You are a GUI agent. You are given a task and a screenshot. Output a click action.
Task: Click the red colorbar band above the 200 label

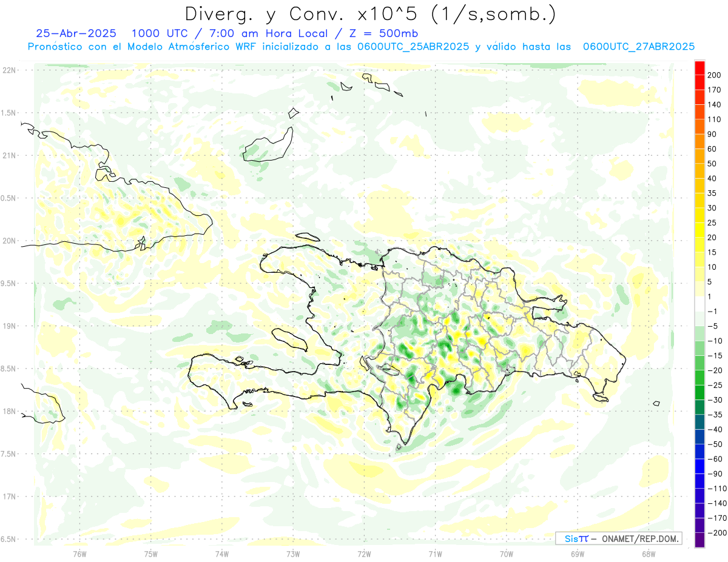tap(700, 67)
